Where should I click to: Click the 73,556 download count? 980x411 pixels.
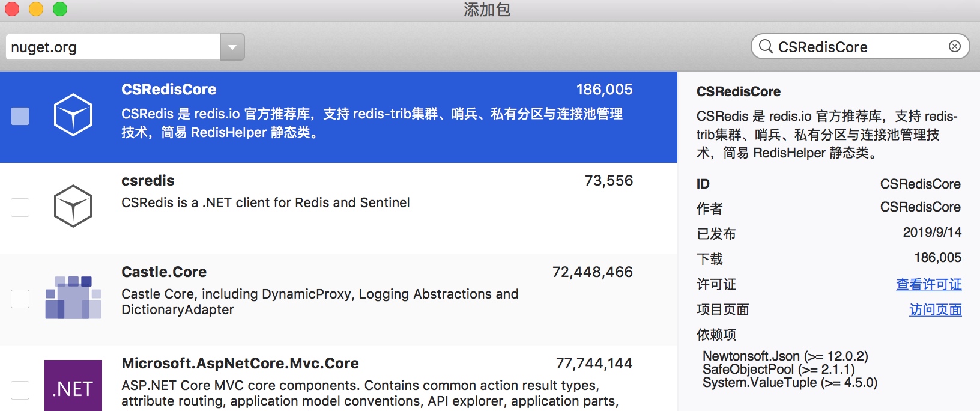(608, 181)
